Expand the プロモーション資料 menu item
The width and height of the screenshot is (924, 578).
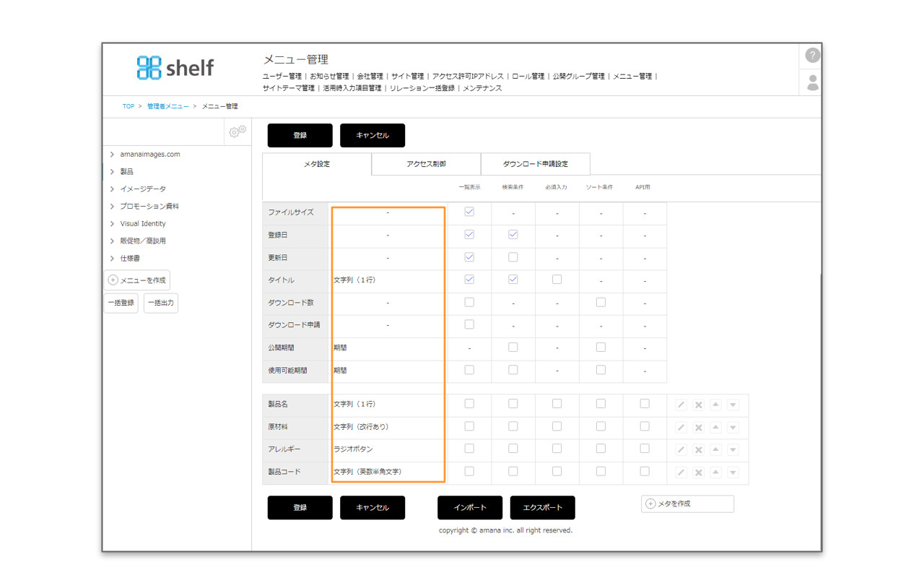113,206
